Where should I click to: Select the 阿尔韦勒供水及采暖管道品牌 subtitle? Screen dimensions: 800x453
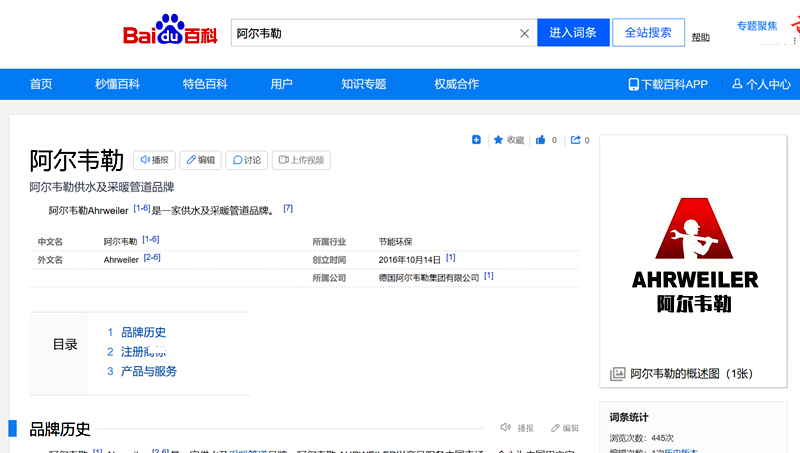[102, 187]
